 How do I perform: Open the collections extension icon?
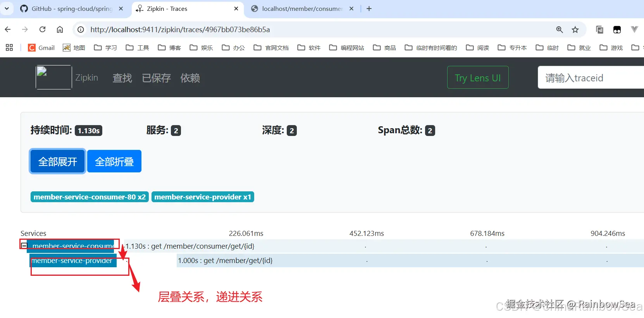(x=599, y=29)
